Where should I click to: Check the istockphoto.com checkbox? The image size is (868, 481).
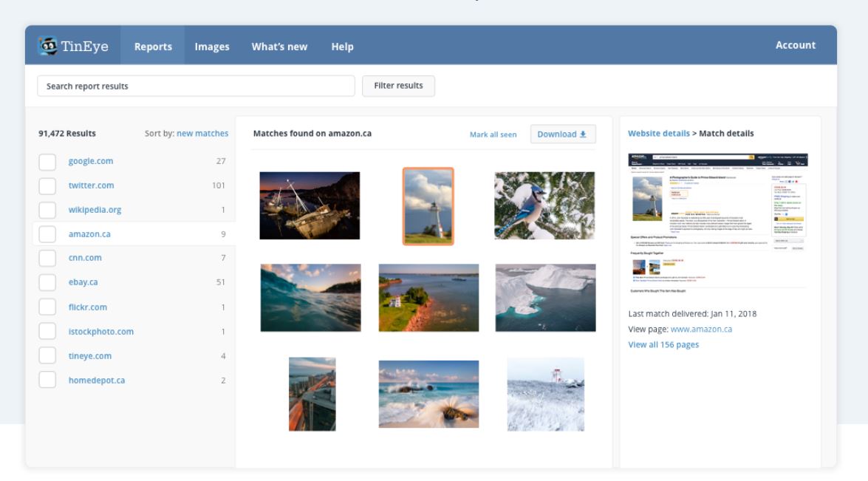point(47,332)
